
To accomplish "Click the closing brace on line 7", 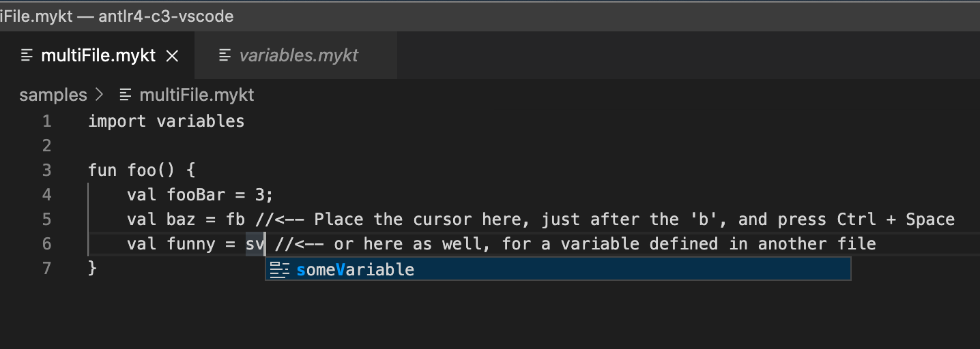I will (93, 269).
